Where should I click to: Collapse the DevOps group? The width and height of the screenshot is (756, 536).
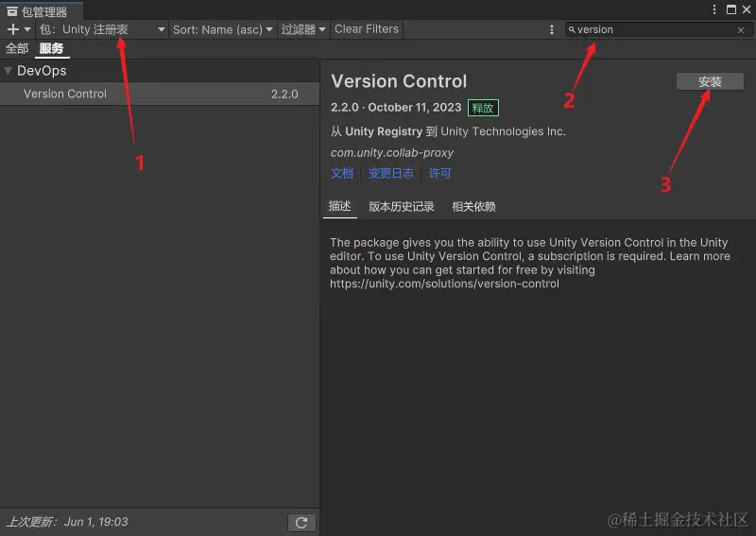pyautogui.click(x=8, y=71)
